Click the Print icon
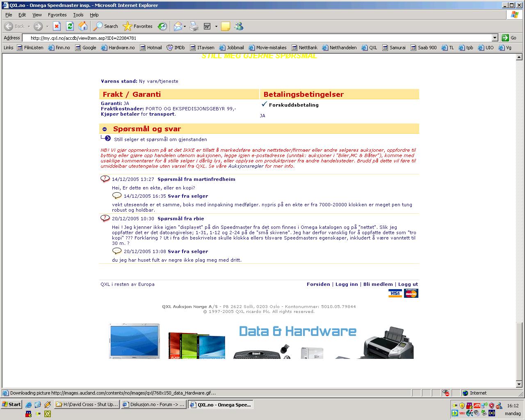 194,26
